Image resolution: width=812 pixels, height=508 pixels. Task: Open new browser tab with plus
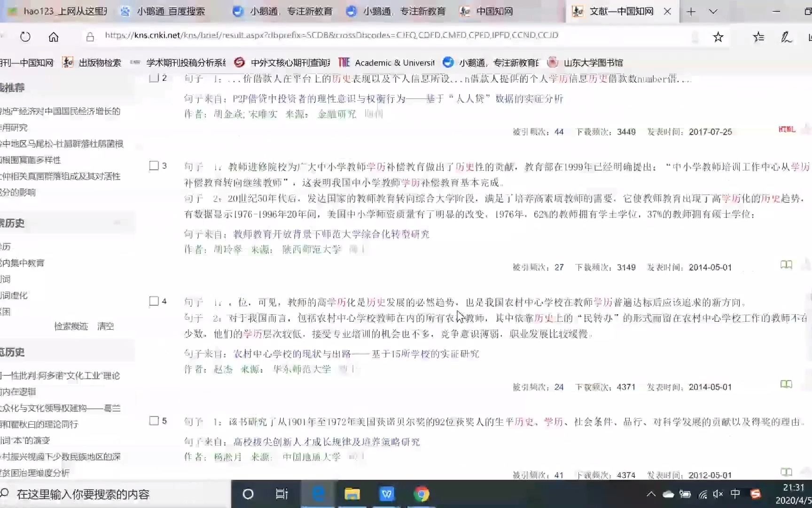pyautogui.click(x=691, y=12)
